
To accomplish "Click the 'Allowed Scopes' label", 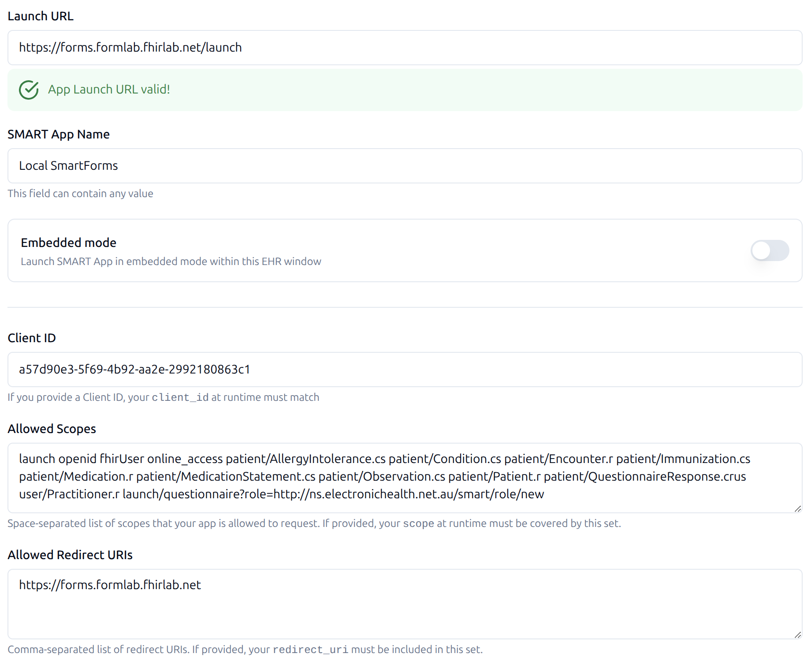I will 52,429.
